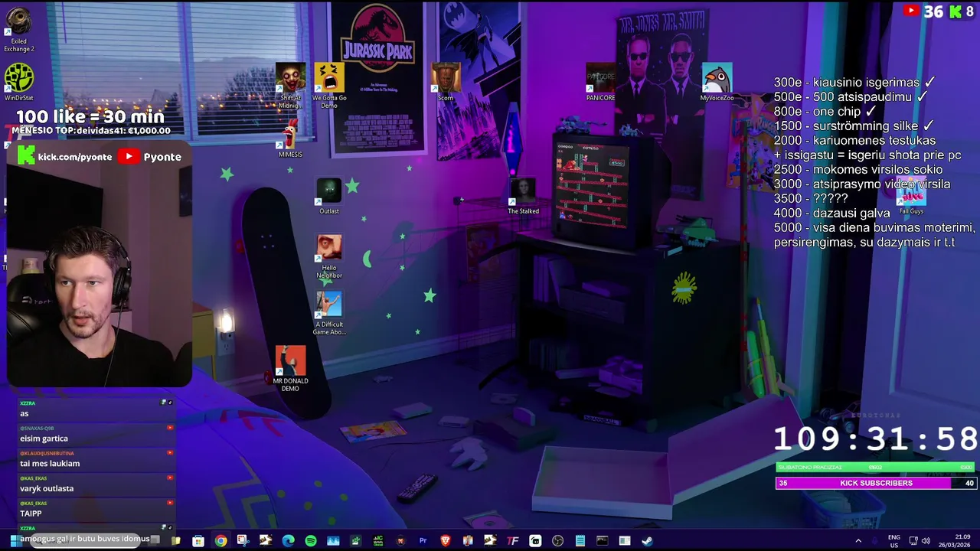The image size is (980, 551).
Task: Click the '100 like = 30 min' text
Action: click(x=90, y=116)
